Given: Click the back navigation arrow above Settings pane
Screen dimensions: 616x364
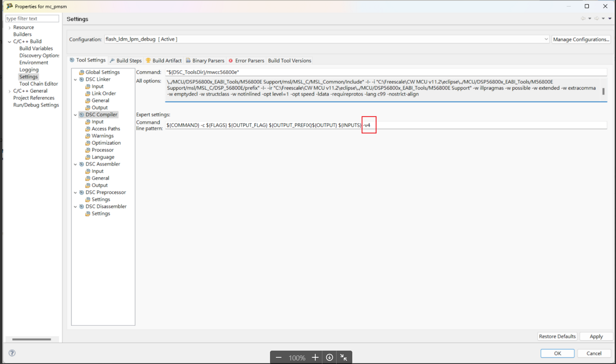Looking at the screenshot, I should click(584, 18).
